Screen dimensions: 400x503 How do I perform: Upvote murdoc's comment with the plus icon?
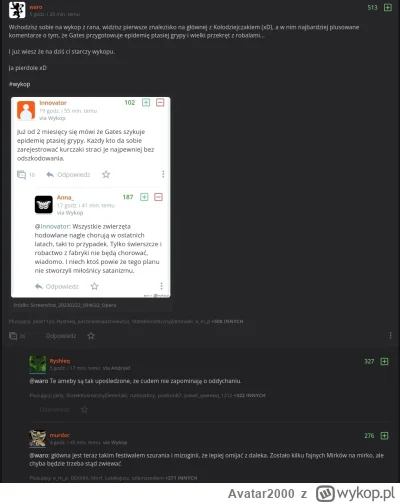[384, 436]
